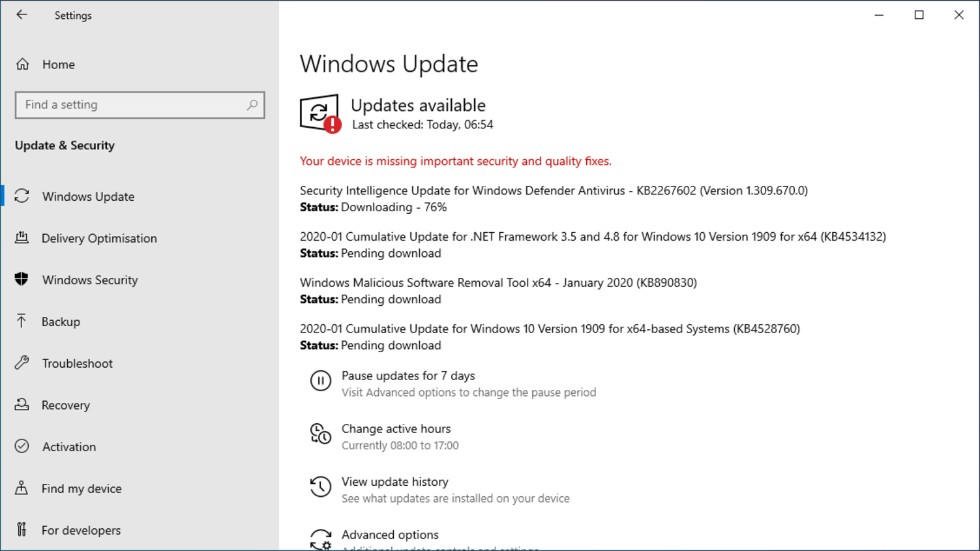Image resolution: width=980 pixels, height=551 pixels.
Task: Click the Malicious Software Removal Tool KB890830 entry
Action: coord(498,282)
